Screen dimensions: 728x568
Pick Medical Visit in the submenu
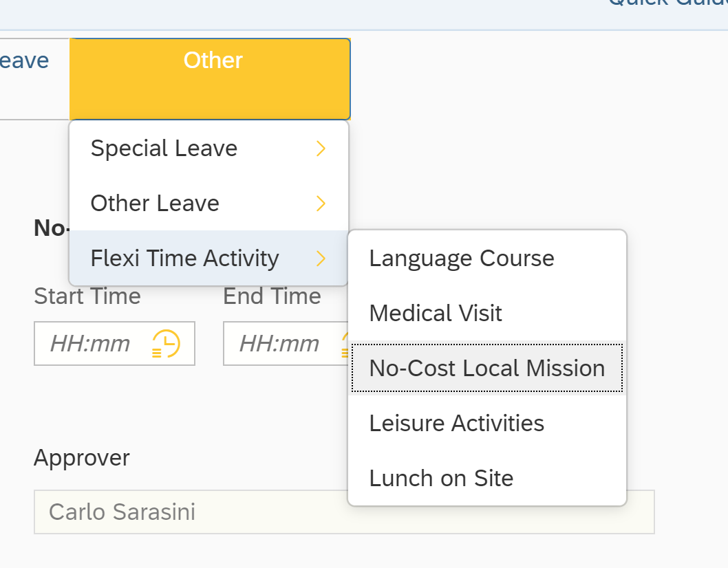[x=436, y=314]
